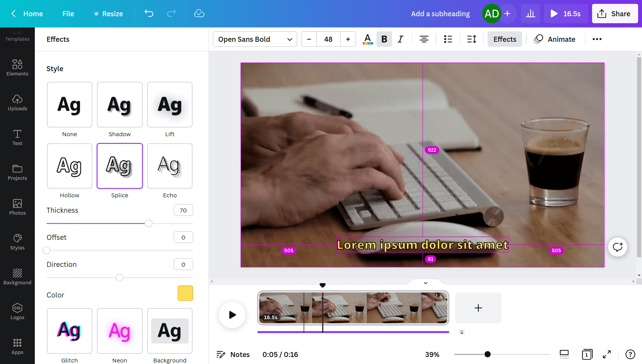Add a comment on the canvas
The height and width of the screenshot is (364, 642).
click(618, 247)
